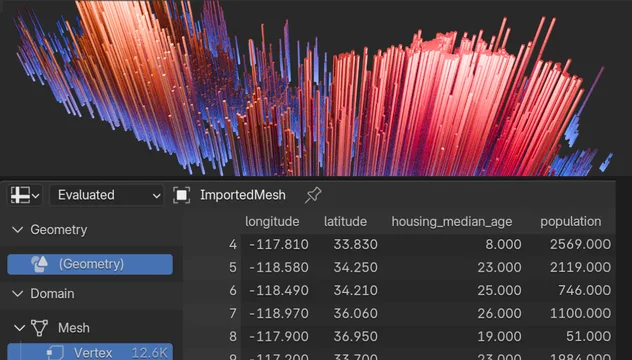Collapse the Geometry section

pos(17,230)
